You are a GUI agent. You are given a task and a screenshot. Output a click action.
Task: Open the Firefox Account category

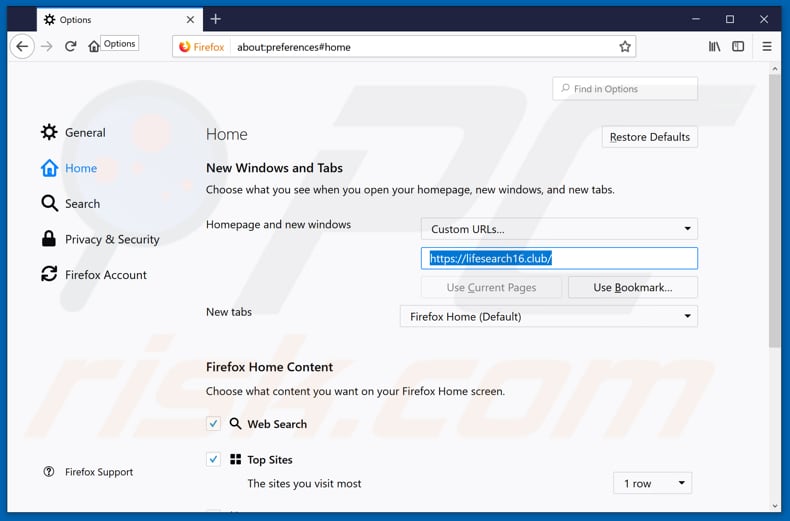(x=94, y=275)
